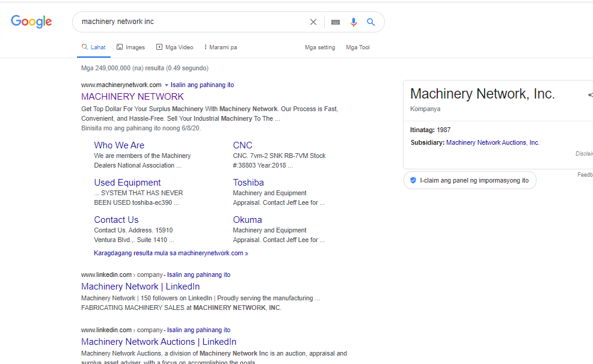Image resolution: width=593 pixels, height=364 pixels.
Task: Click the share icon in knowledge panel
Action: [x=590, y=95]
